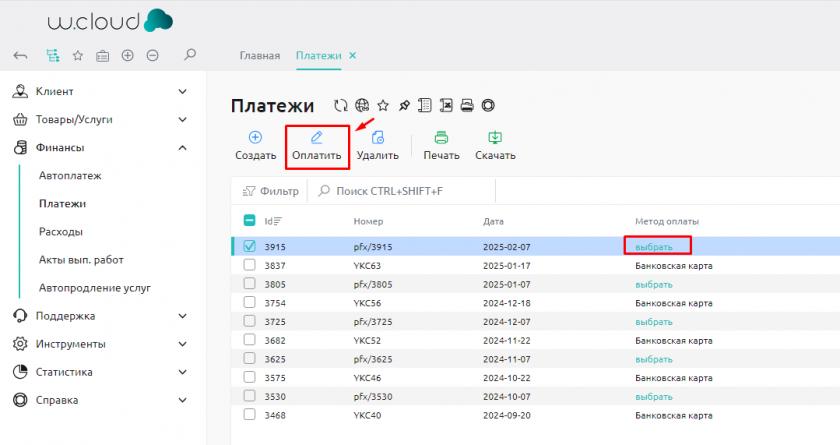The height and width of the screenshot is (445, 840).
Task: Click the pin icon beside Платежи heading
Action: (x=404, y=106)
